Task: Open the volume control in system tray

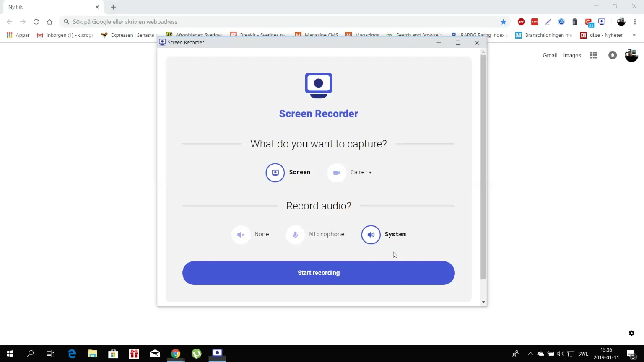Action: (561, 354)
